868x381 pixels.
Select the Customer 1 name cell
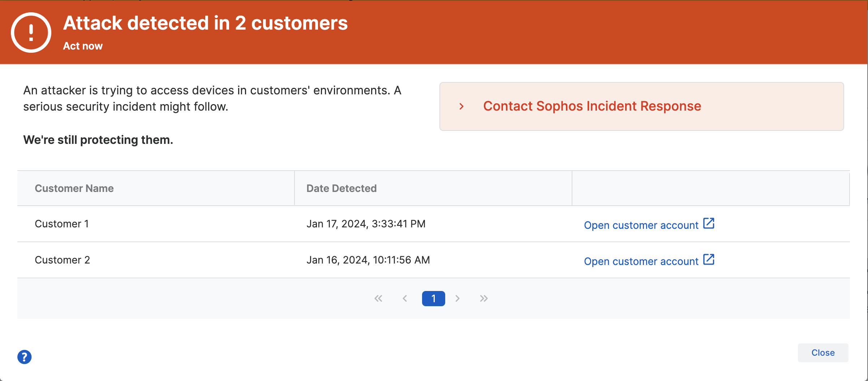62,224
